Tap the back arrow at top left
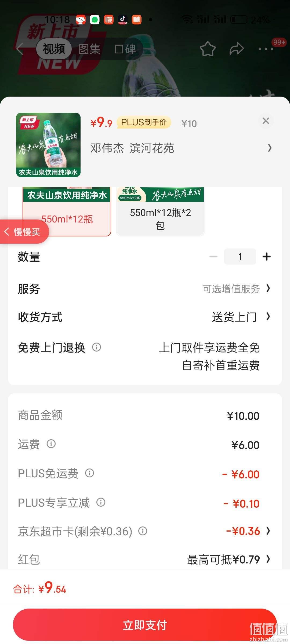 coord(20,49)
